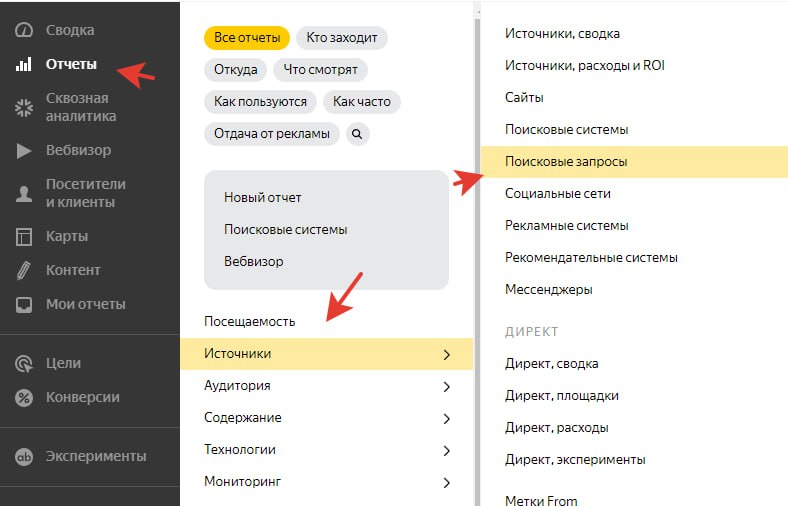
Task: Click the Сквозная аналитика snowflake icon
Action: 24,108
